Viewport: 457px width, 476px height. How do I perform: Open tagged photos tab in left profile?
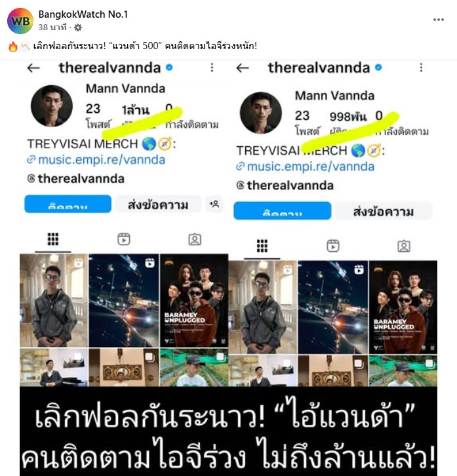coord(195,239)
